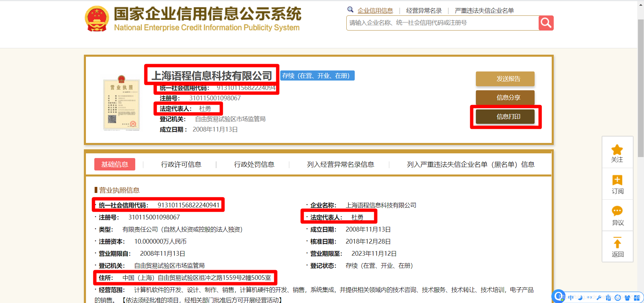Screen dimensions: 644x303
Task: Select the 严重违法失信企业名单 search category
Action: click(x=484, y=10)
